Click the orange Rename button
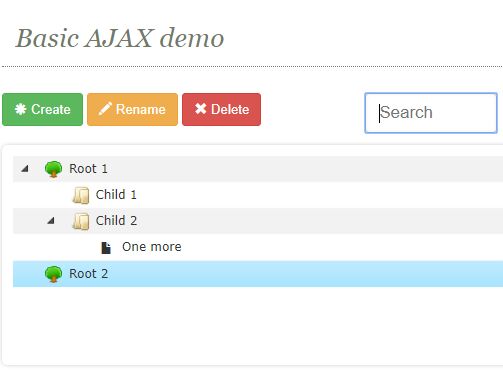The image size is (503, 379). pyautogui.click(x=132, y=109)
